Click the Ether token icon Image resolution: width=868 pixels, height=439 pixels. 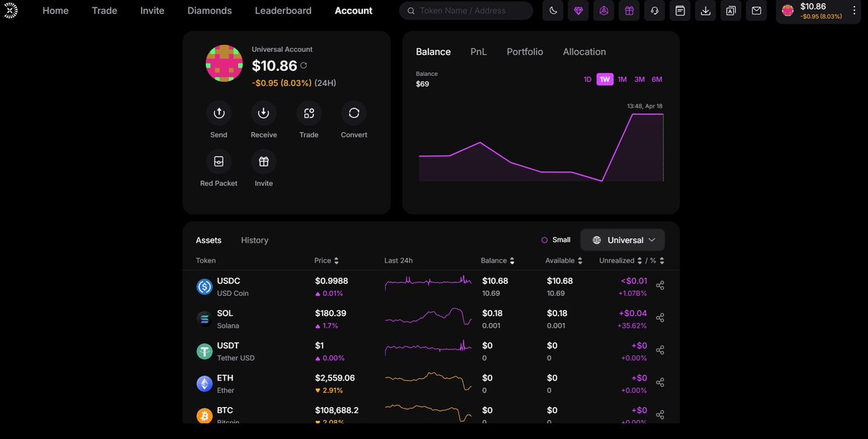tap(205, 384)
